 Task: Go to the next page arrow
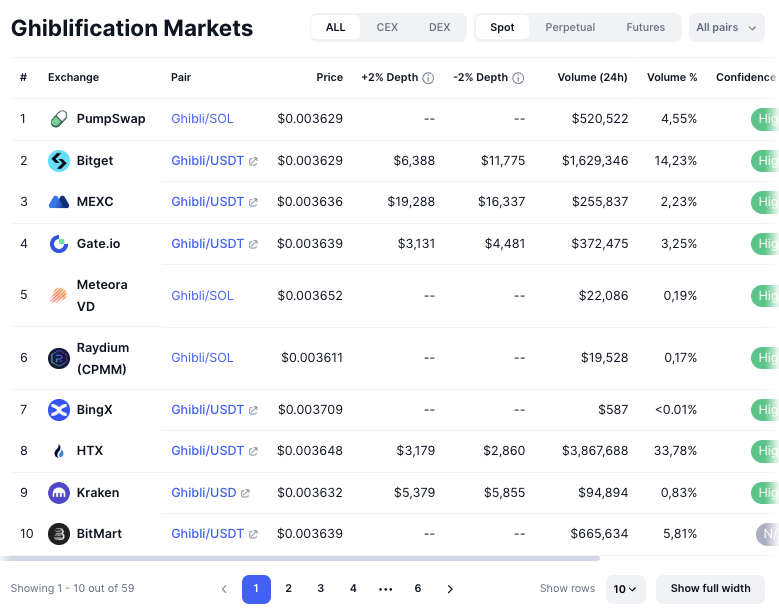point(450,589)
